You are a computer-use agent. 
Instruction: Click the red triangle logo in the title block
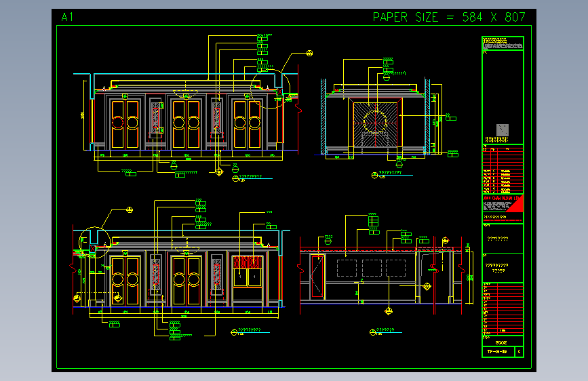pyautogui.click(x=516, y=205)
